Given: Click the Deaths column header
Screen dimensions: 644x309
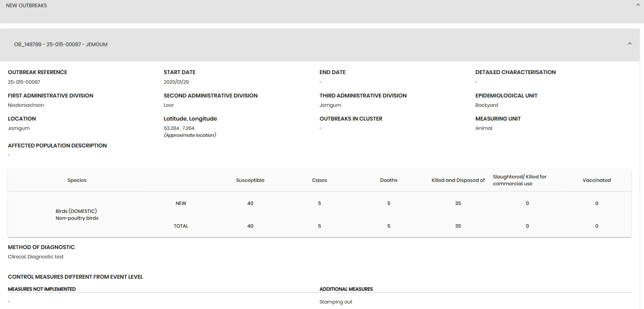Looking at the screenshot, I should [x=389, y=180].
